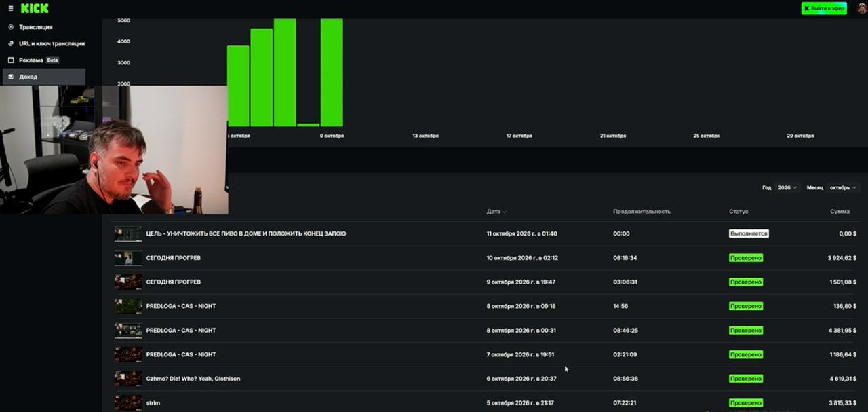Click the date 11 октября 2026 г. в 01:40
The height and width of the screenshot is (412, 868).
521,233
